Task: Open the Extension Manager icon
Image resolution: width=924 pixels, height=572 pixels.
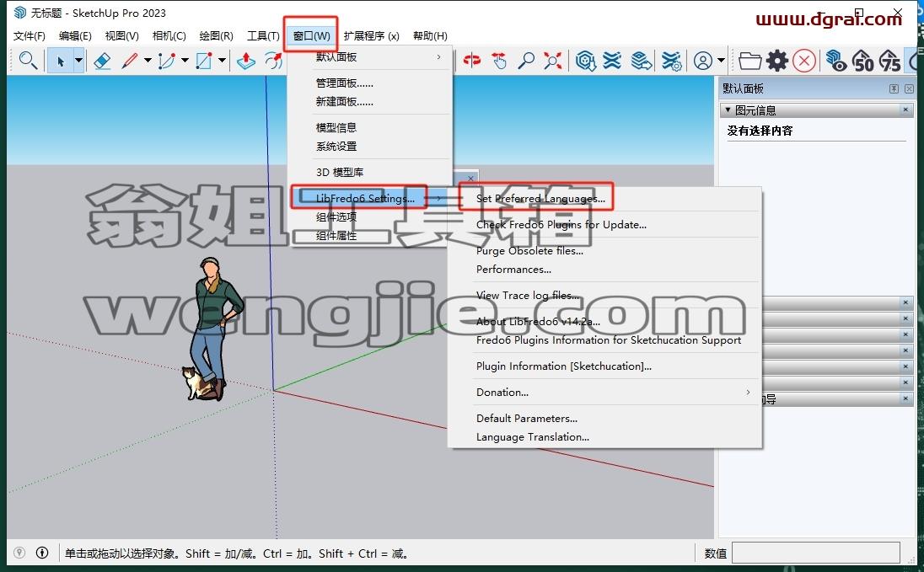Action: tap(671, 61)
